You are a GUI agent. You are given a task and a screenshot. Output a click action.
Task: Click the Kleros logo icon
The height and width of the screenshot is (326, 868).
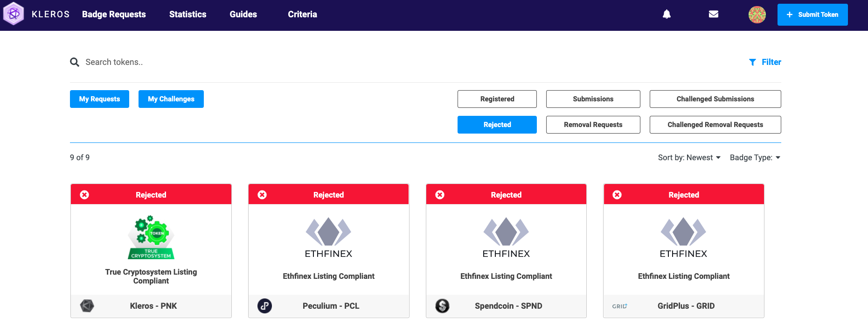[x=14, y=14]
